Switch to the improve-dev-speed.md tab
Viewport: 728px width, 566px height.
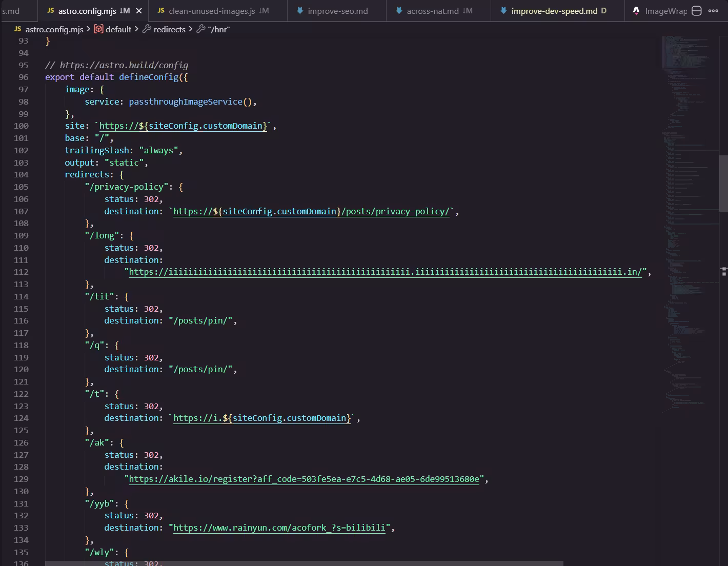point(554,11)
